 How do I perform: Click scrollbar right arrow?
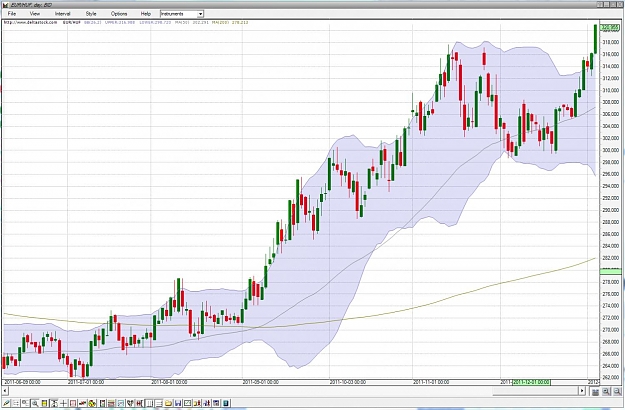[582, 391]
